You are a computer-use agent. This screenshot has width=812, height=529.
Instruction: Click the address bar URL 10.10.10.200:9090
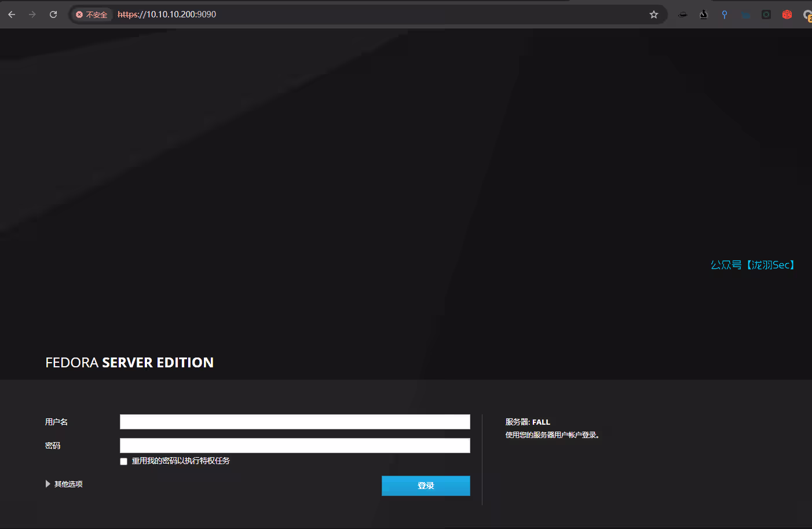(167, 14)
